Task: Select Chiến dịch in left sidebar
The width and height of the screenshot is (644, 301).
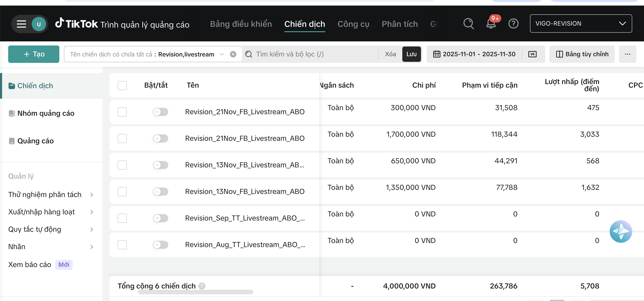Action: coord(51,86)
